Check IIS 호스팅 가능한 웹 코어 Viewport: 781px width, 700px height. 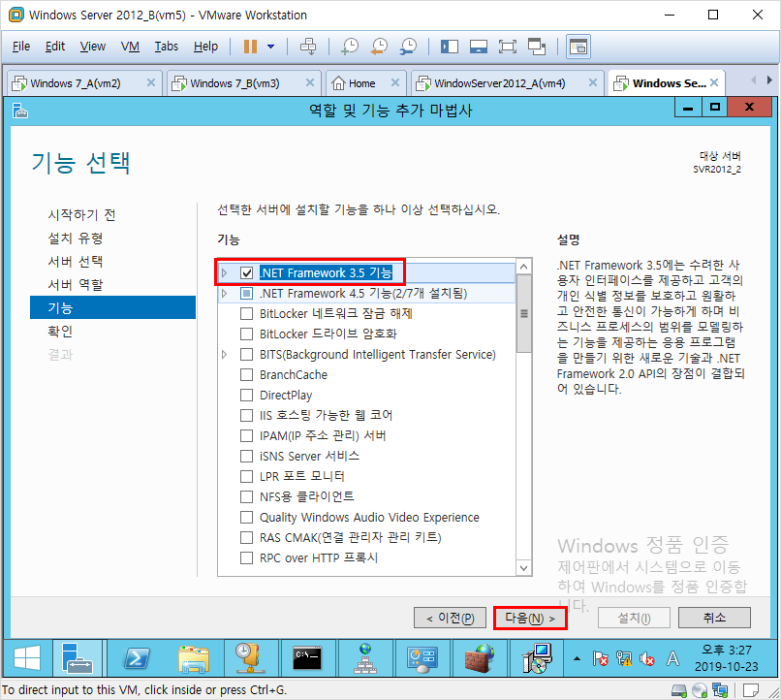pyautogui.click(x=246, y=416)
